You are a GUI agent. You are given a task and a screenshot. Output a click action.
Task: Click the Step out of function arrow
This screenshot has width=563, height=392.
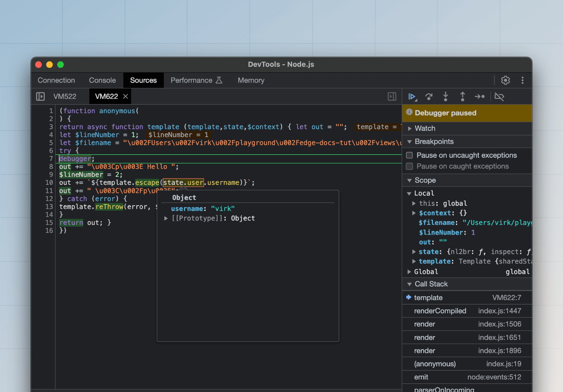point(462,97)
